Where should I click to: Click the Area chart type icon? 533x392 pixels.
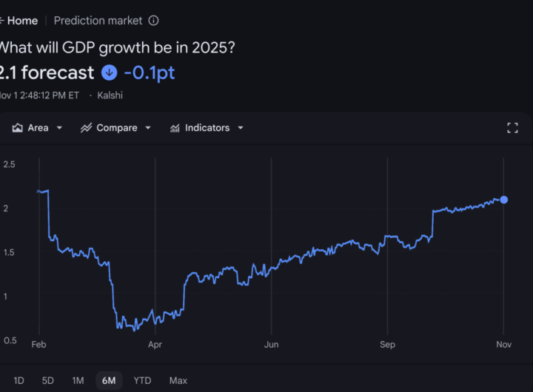pyautogui.click(x=18, y=128)
